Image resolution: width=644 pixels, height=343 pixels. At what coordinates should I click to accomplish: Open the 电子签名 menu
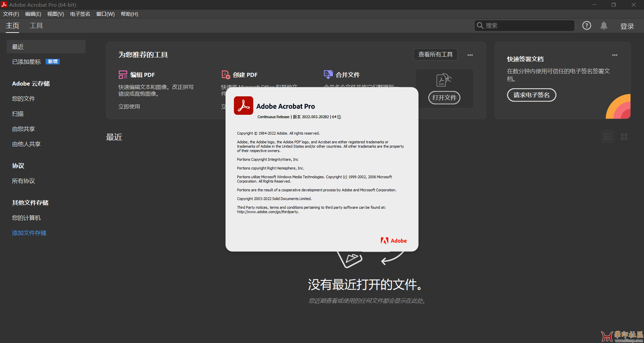[80, 14]
